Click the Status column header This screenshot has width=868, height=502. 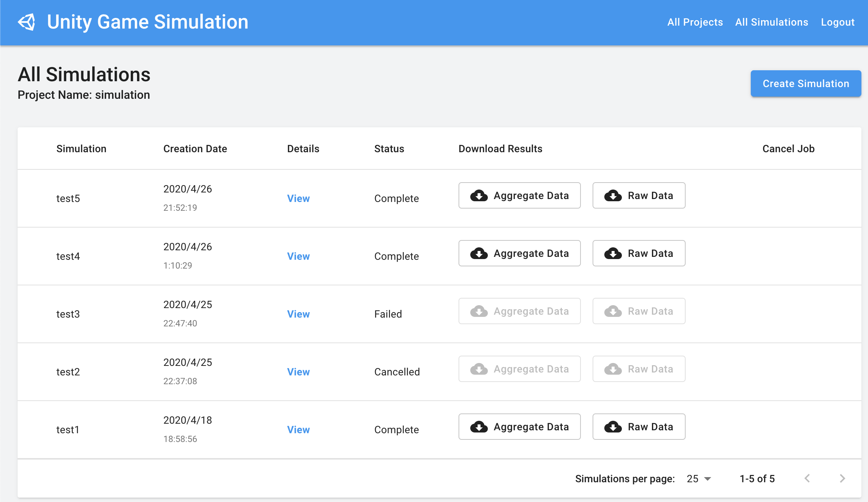click(389, 149)
